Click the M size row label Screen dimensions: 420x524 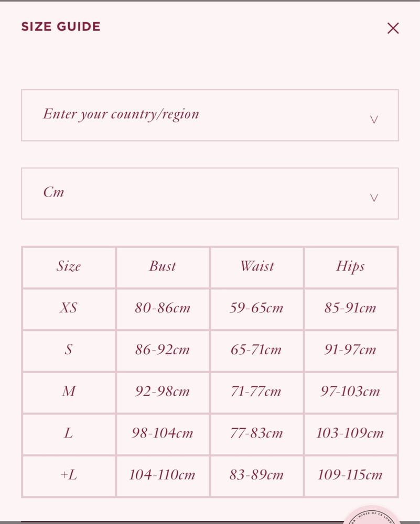pyautogui.click(x=69, y=392)
